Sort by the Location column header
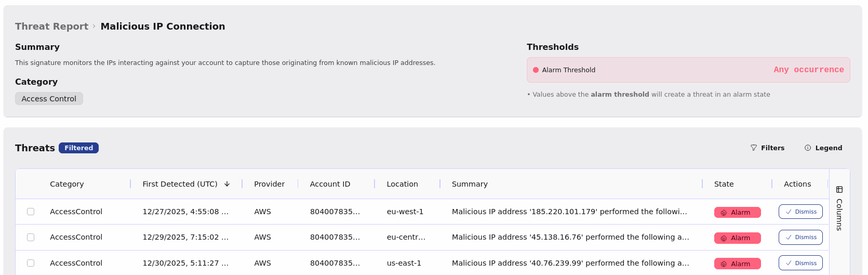868x275 pixels. coord(402,184)
